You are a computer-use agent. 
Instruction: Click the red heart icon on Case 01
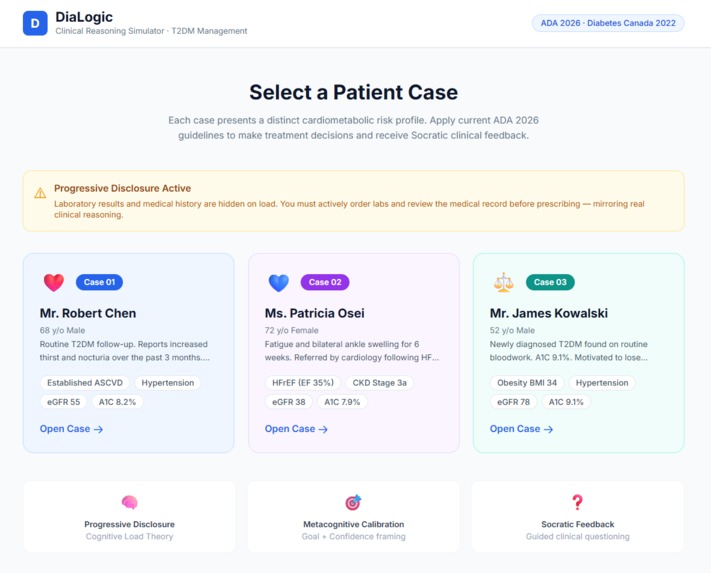[x=54, y=282]
